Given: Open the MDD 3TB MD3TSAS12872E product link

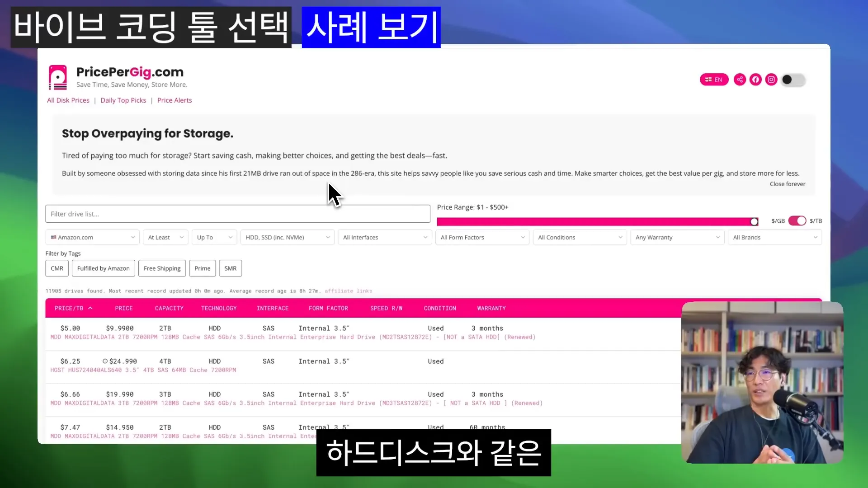Looking at the screenshot, I should (x=297, y=403).
